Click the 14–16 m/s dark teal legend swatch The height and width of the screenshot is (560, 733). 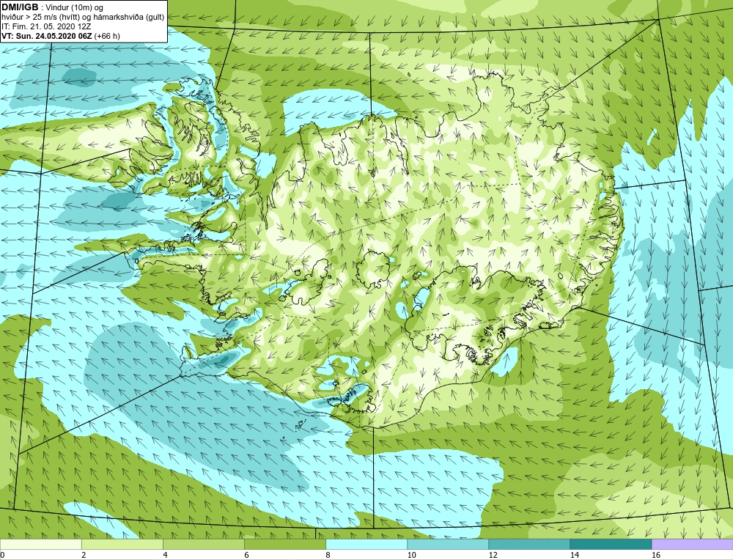click(x=610, y=544)
